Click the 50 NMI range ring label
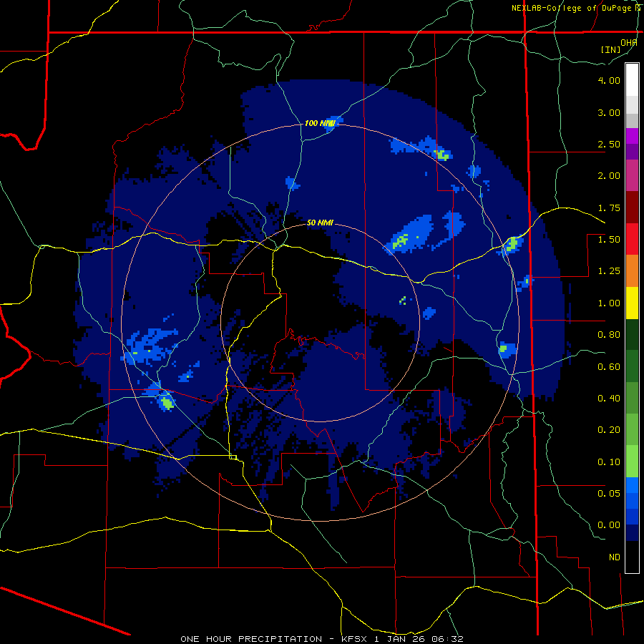 coord(320,223)
